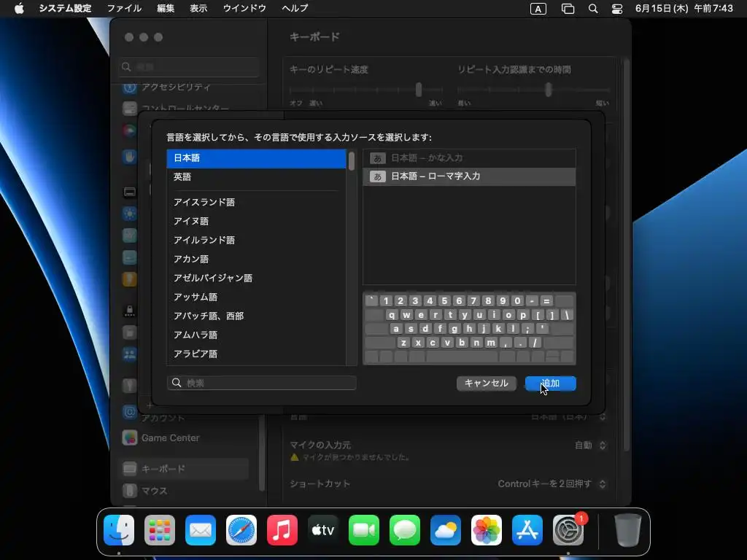Open Apple TV from the Dock

323,530
